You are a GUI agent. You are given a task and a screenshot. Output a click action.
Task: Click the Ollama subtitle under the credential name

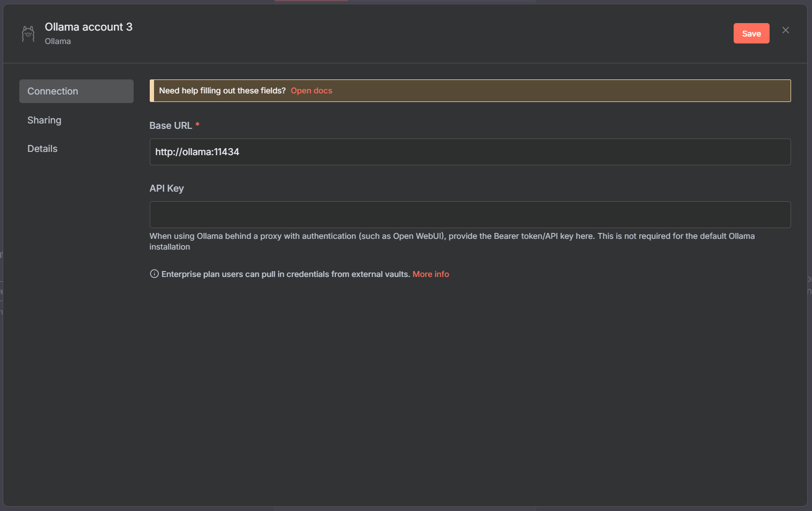tap(57, 41)
